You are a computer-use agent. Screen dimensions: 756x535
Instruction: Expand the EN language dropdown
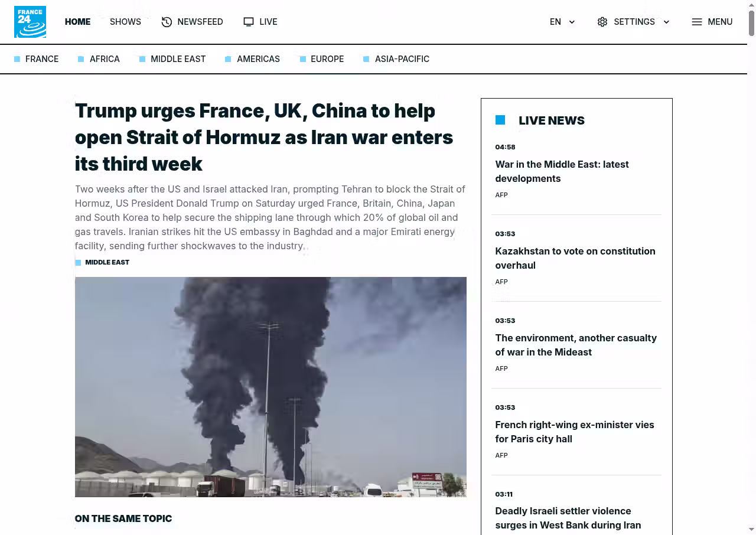(x=562, y=22)
